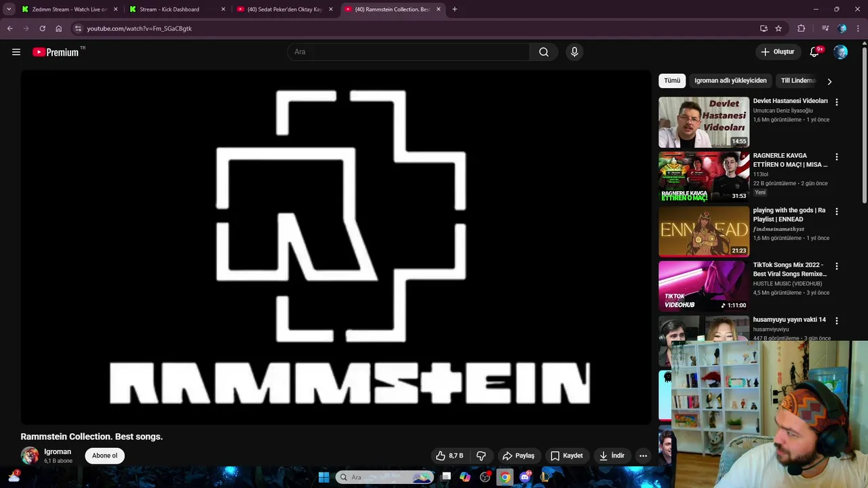The image size is (868, 488).
Task: Click the Rammstein Collection. Best songs. title
Action: (92, 436)
